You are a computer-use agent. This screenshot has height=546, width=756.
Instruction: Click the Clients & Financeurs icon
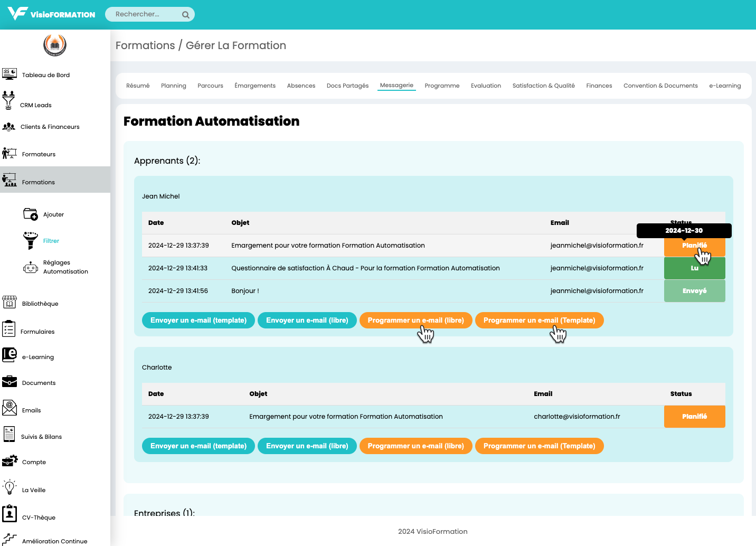point(9,127)
